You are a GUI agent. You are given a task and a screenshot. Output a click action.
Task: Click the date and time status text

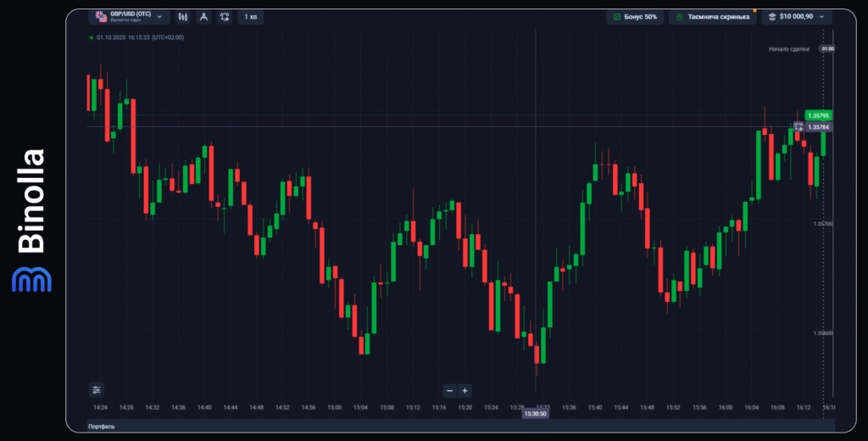tap(139, 37)
